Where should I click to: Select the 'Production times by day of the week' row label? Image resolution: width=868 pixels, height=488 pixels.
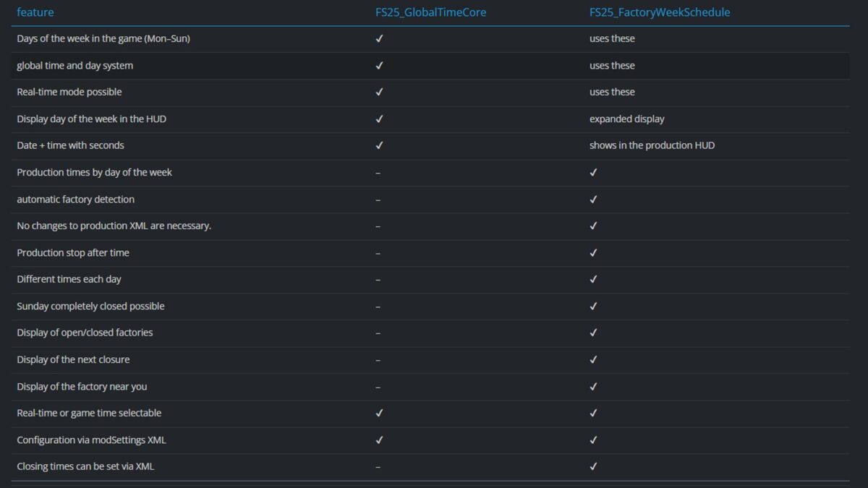94,172
